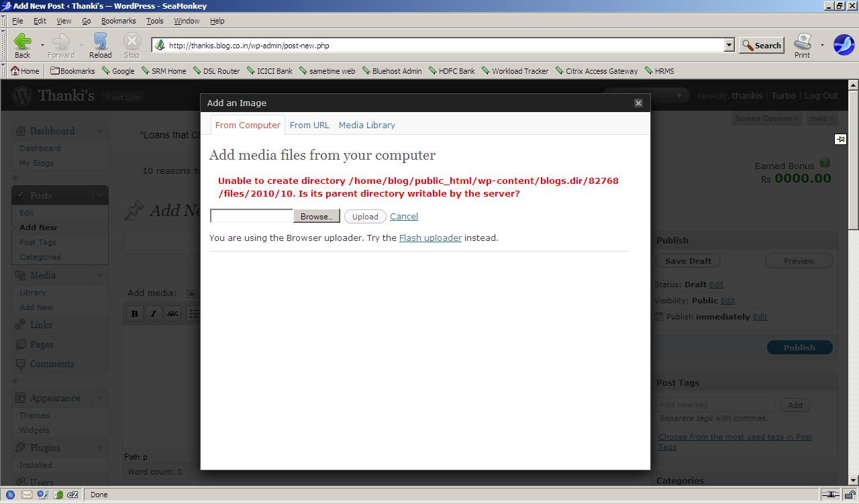The width and height of the screenshot is (859, 504).
Task: Open the Print options dropdown arrow
Action: coord(822,45)
